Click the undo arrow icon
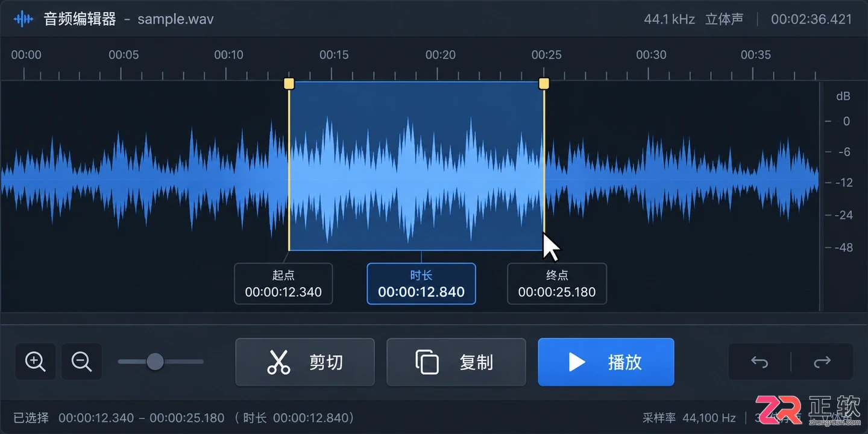The image size is (868, 434). coord(759,362)
